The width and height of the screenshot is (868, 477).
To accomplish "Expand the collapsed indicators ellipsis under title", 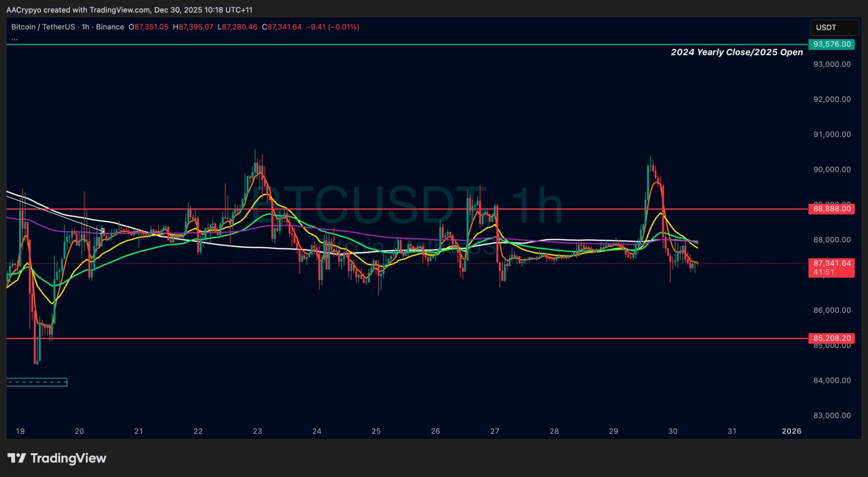I will (15, 39).
